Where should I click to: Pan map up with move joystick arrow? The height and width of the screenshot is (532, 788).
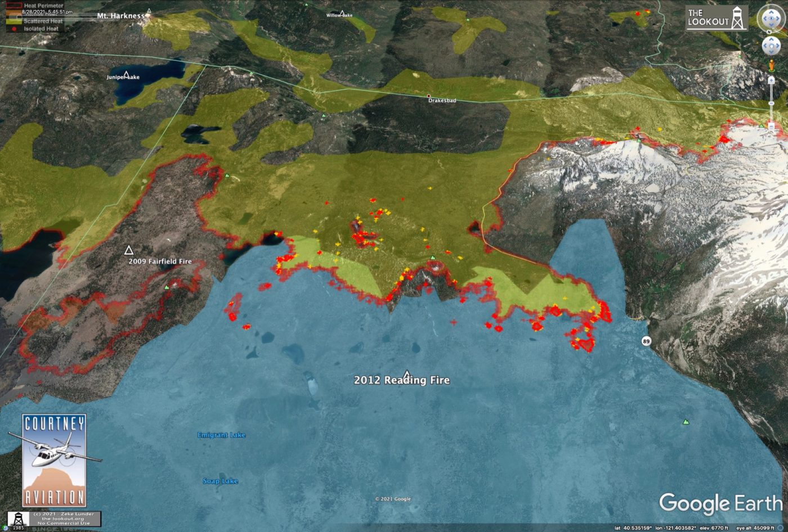pos(770,40)
